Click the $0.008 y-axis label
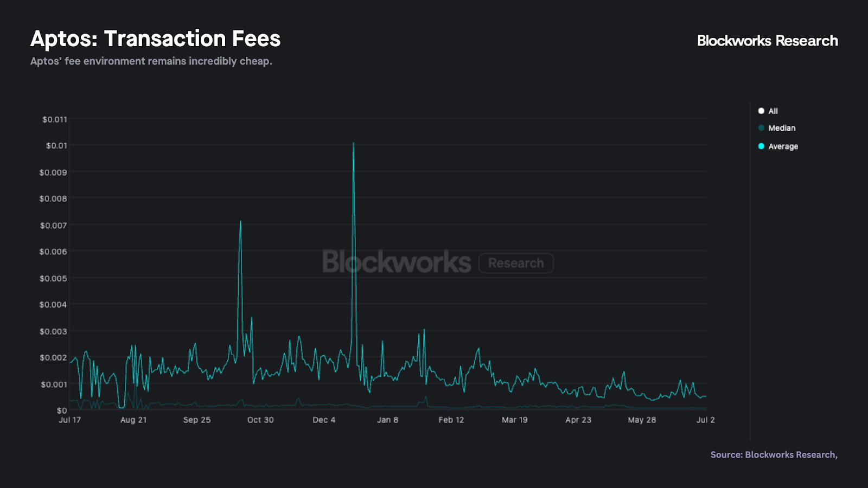This screenshot has width=868, height=488. (53, 198)
